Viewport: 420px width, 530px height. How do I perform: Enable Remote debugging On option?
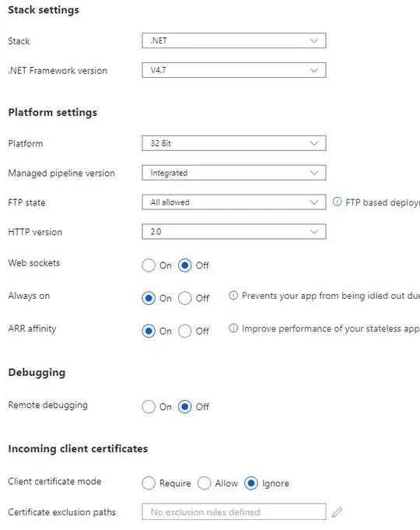(149, 406)
